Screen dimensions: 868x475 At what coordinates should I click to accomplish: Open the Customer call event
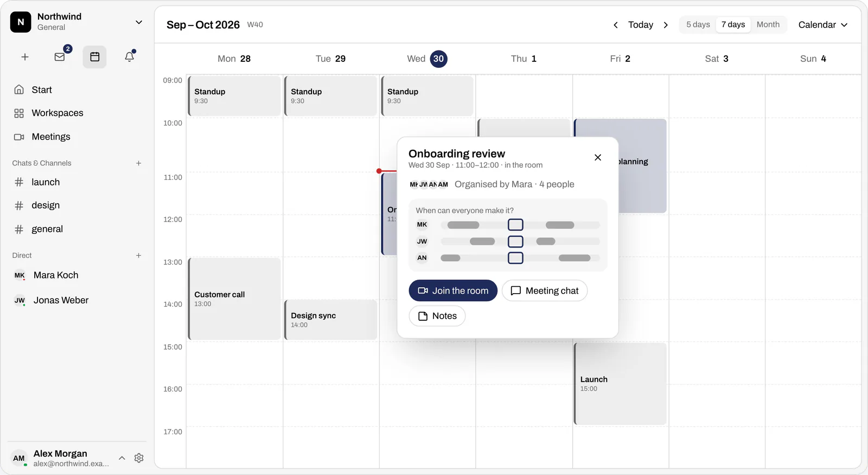pos(234,299)
